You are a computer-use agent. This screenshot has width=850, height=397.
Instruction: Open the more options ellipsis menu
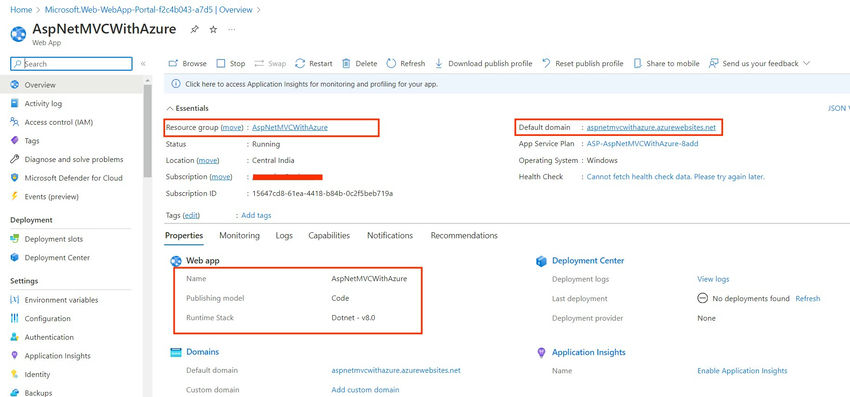231,30
